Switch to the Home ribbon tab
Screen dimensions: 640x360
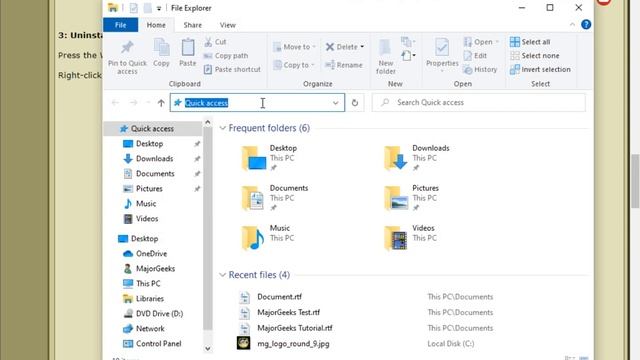pyautogui.click(x=156, y=25)
